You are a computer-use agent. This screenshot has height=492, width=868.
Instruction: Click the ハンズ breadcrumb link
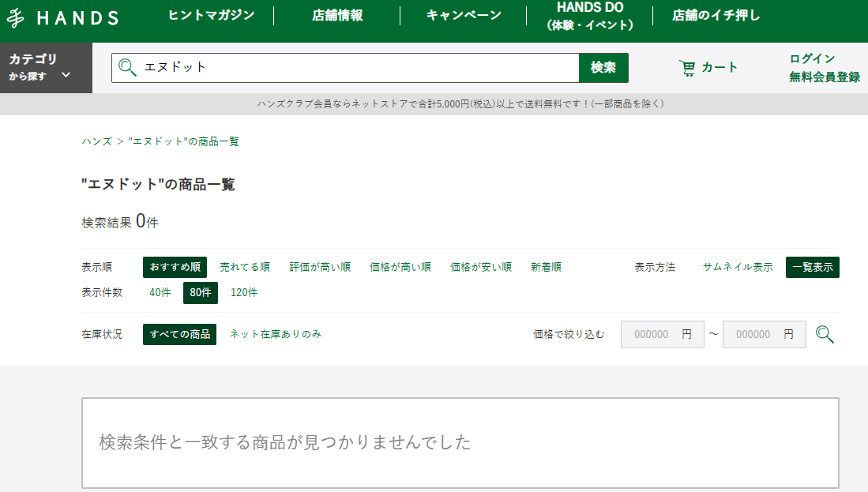97,141
